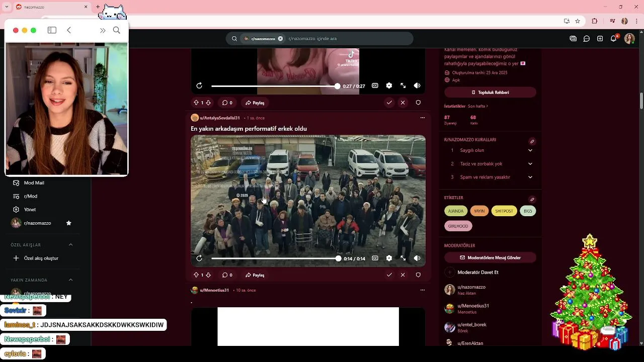Collapse the YAKIN ZAMANDA section
This screenshot has height=362, width=644.
(x=70, y=280)
